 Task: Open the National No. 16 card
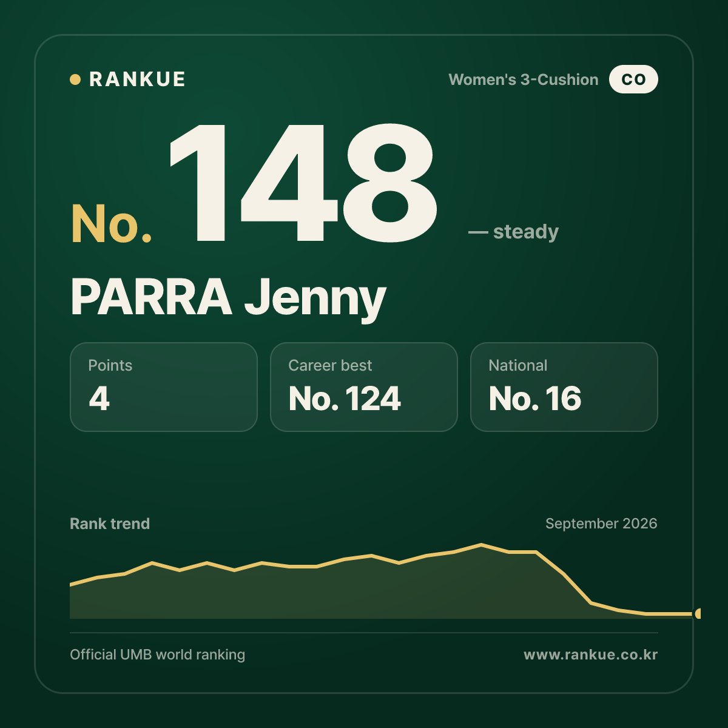[x=564, y=387]
